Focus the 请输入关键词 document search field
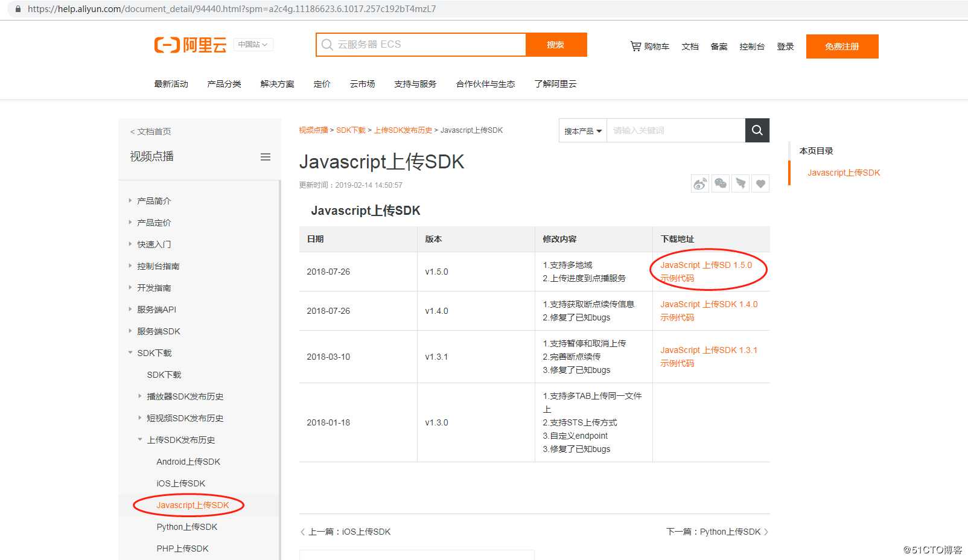Image resolution: width=968 pixels, height=560 pixels. click(x=677, y=130)
